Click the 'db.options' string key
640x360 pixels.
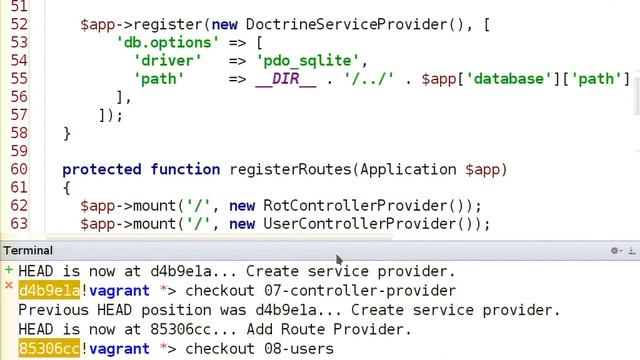(168, 43)
